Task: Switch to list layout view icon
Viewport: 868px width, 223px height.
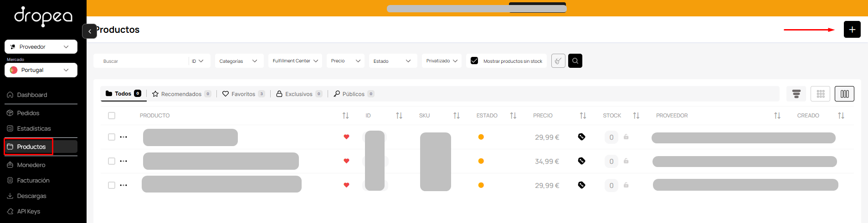Action: tap(796, 94)
